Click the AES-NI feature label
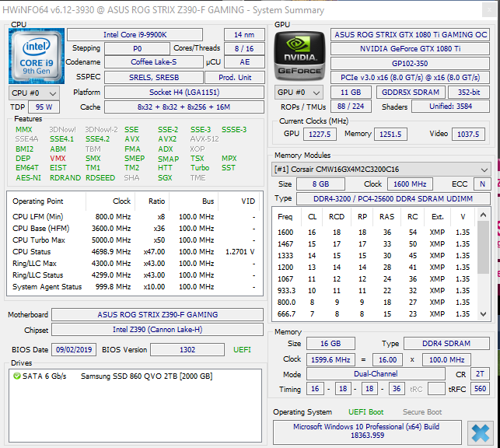The width and height of the screenshot is (500, 448). tap(28, 178)
